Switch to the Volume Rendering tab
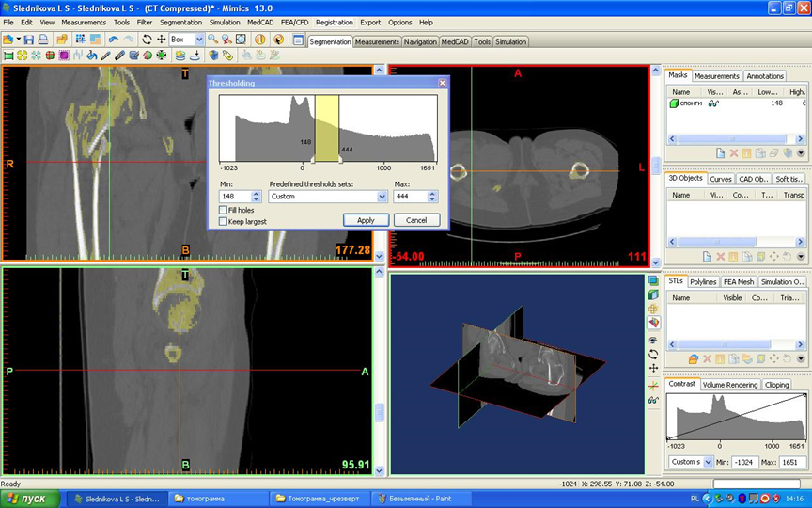The height and width of the screenshot is (508, 812). [x=730, y=385]
